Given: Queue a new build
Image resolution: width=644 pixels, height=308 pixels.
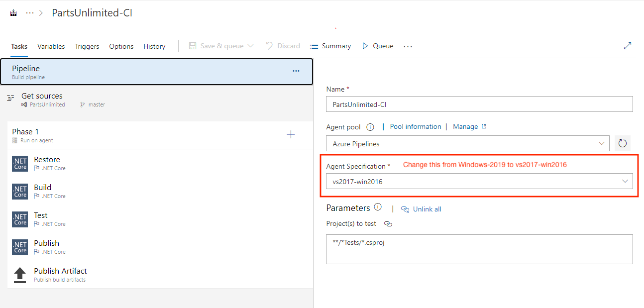Looking at the screenshot, I should [382, 45].
